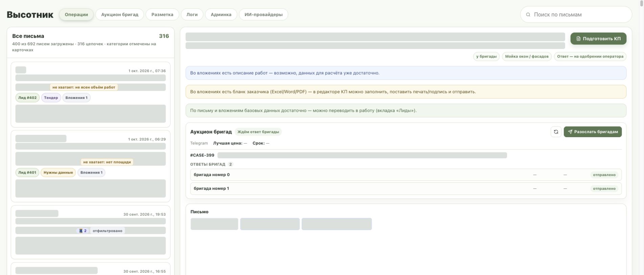Click Вложения 1 tag on Лид #402 card

pyautogui.click(x=76, y=98)
